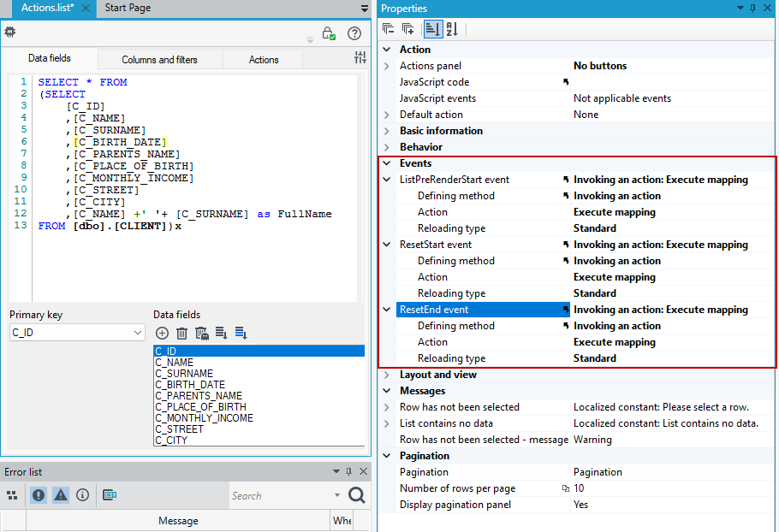779x532 pixels.
Task: Add a new data field with the plus icon
Action: [x=162, y=334]
